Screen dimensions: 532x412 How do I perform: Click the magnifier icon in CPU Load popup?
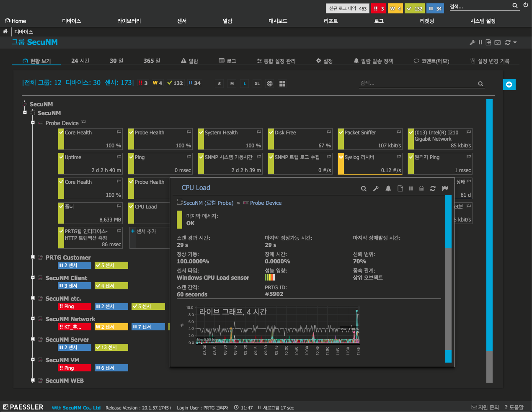(x=364, y=188)
